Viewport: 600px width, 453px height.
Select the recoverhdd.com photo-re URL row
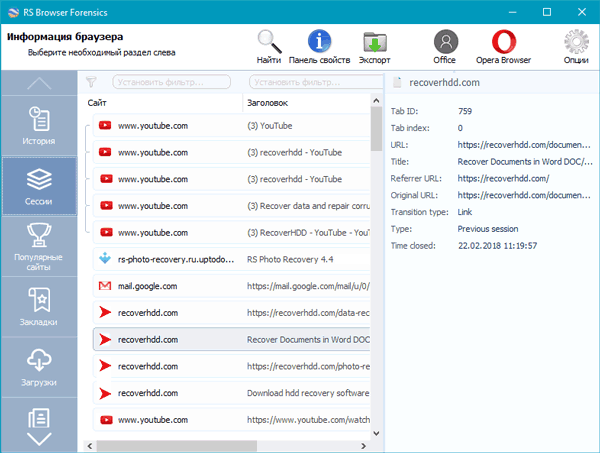pos(232,367)
